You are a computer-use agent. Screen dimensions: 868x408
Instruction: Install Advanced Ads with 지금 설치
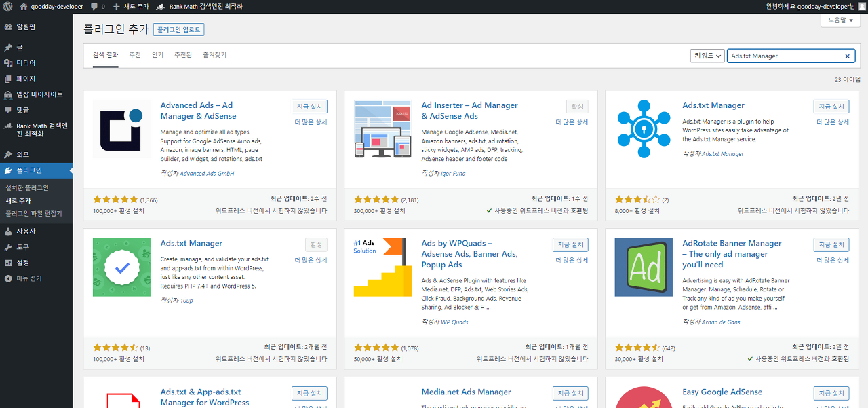pos(309,107)
